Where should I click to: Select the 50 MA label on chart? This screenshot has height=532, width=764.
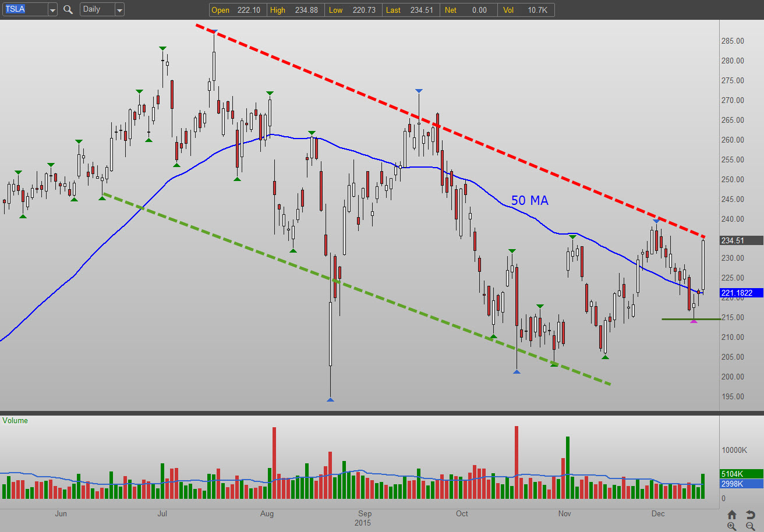(529, 201)
